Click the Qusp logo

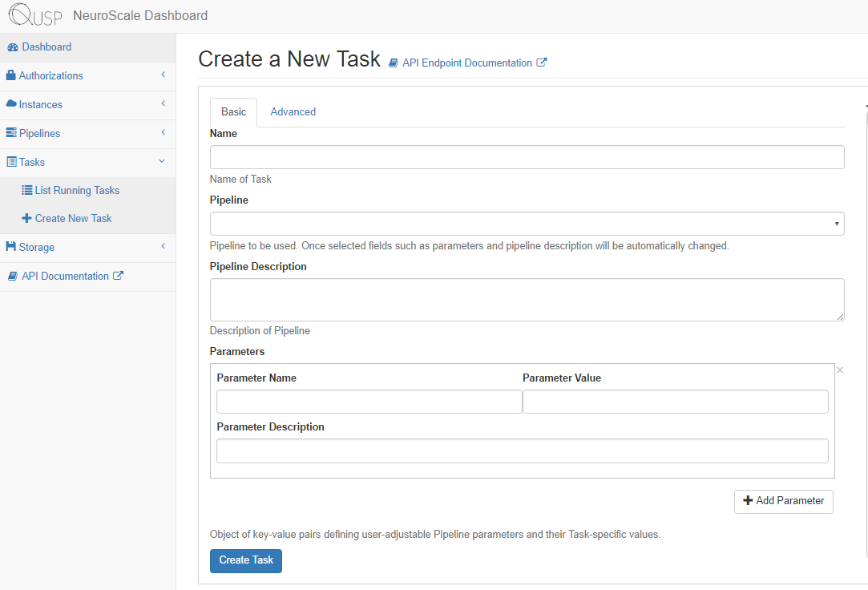35,15
